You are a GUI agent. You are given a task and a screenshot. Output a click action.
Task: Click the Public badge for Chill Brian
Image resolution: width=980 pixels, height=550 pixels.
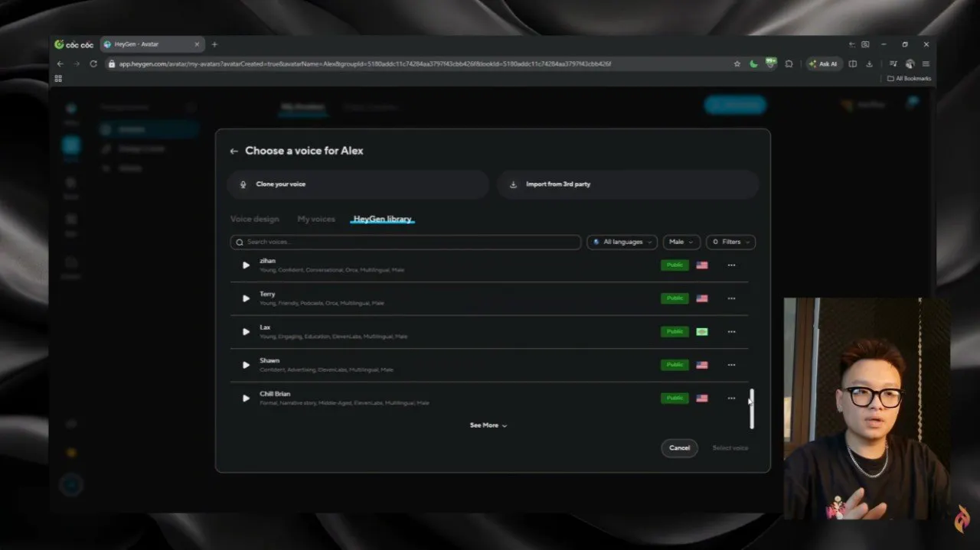coord(675,399)
